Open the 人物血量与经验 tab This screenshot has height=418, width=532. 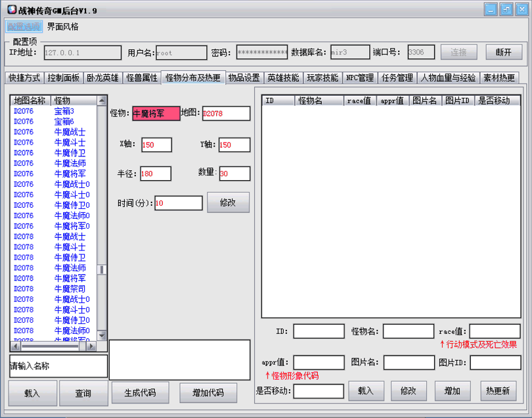448,78
